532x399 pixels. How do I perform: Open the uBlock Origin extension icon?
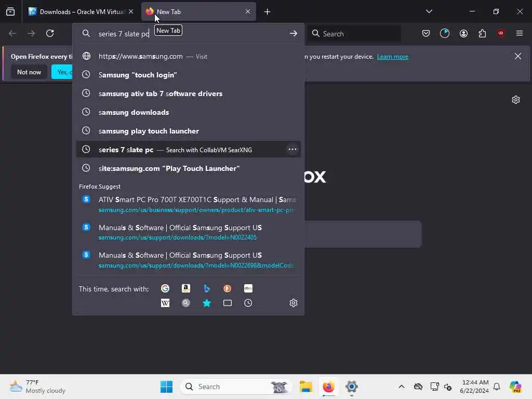501,33
